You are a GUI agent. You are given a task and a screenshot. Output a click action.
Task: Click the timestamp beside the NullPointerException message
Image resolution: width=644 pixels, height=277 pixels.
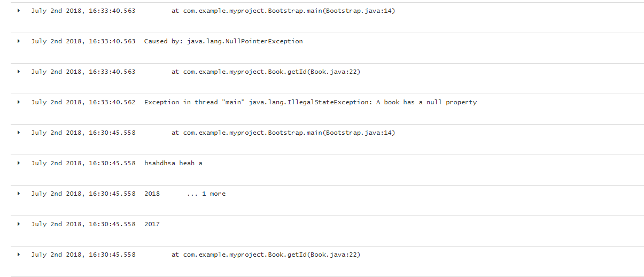point(83,41)
